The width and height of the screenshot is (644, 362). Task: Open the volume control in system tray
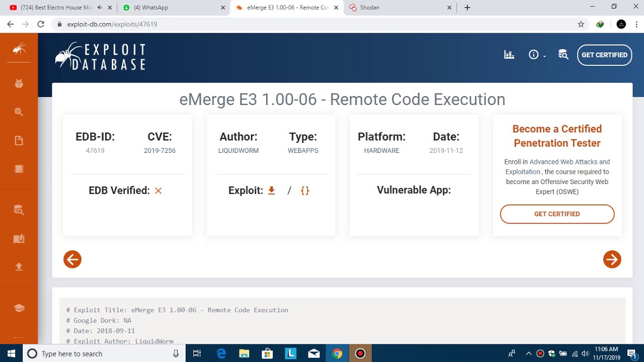click(x=585, y=353)
